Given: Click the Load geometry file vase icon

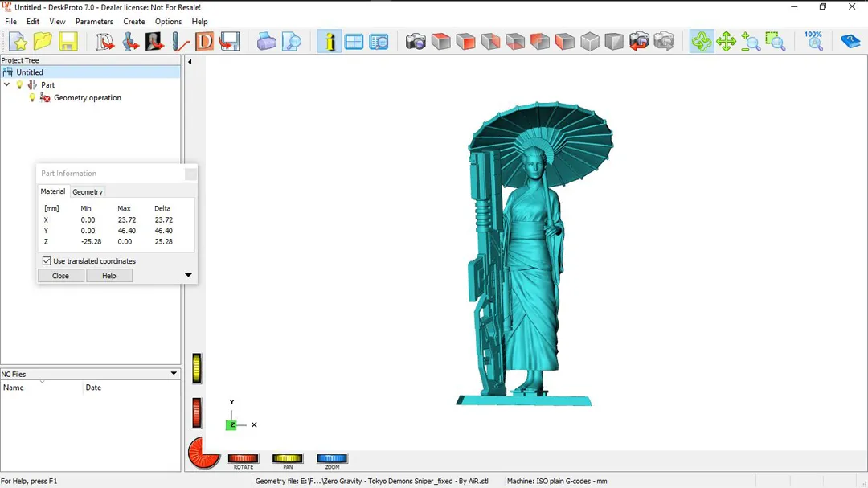Looking at the screenshot, I should 129,42.
